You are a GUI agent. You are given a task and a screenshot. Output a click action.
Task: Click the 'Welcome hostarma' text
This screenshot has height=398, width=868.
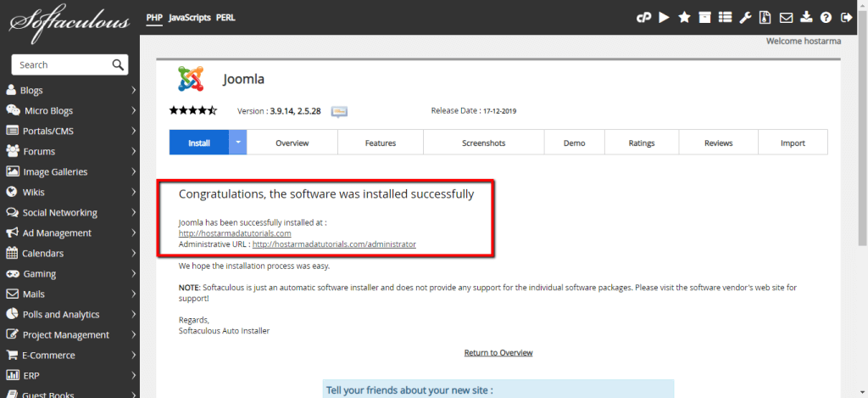coord(804,41)
